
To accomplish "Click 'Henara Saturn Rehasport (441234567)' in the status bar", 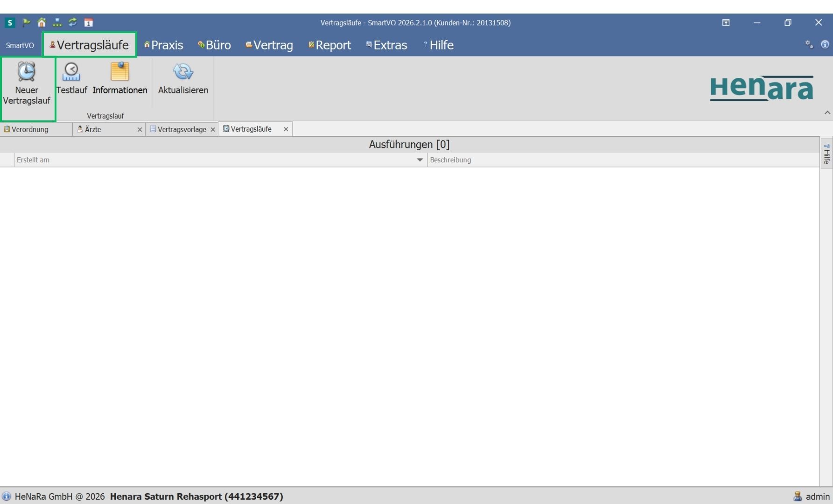I will tap(196, 497).
